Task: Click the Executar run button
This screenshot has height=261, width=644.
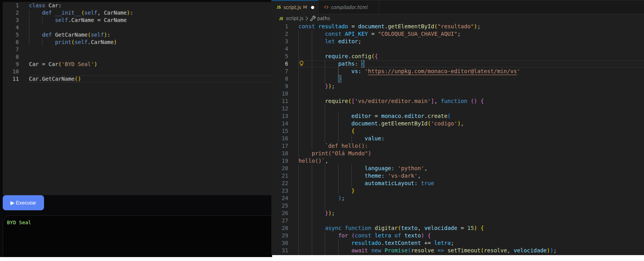Action: point(23,203)
